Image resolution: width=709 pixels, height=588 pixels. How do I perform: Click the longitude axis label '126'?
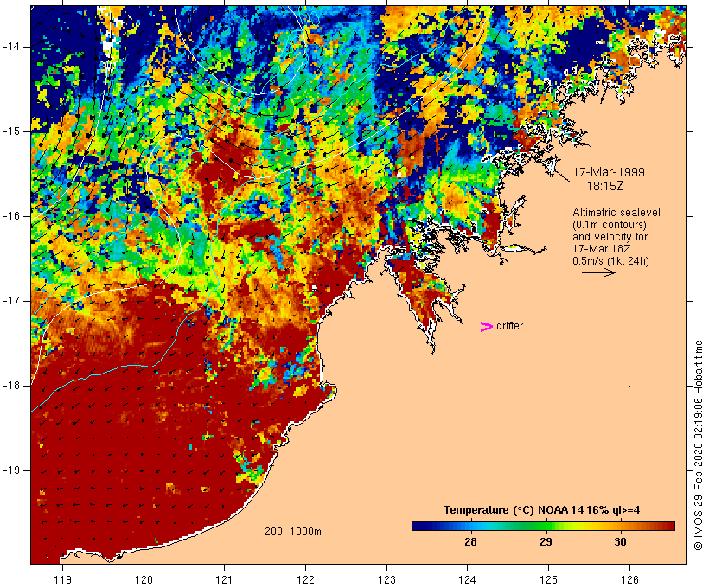click(629, 579)
